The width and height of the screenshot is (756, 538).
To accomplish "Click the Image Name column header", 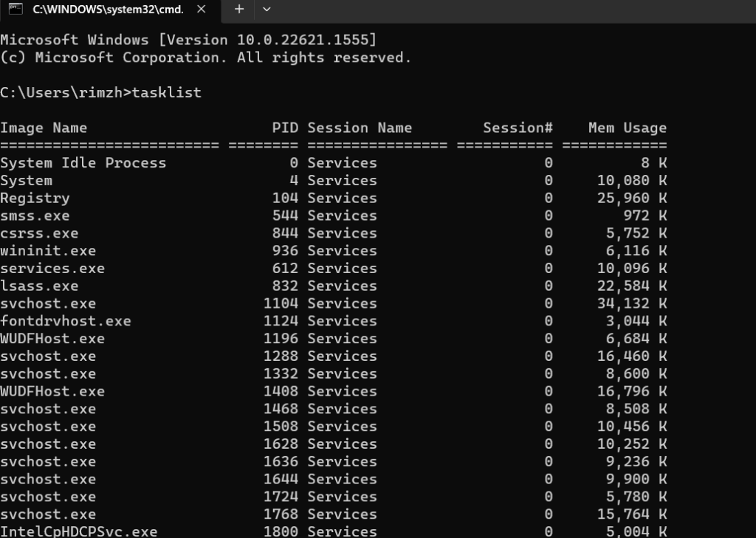I will pos(44,128).
